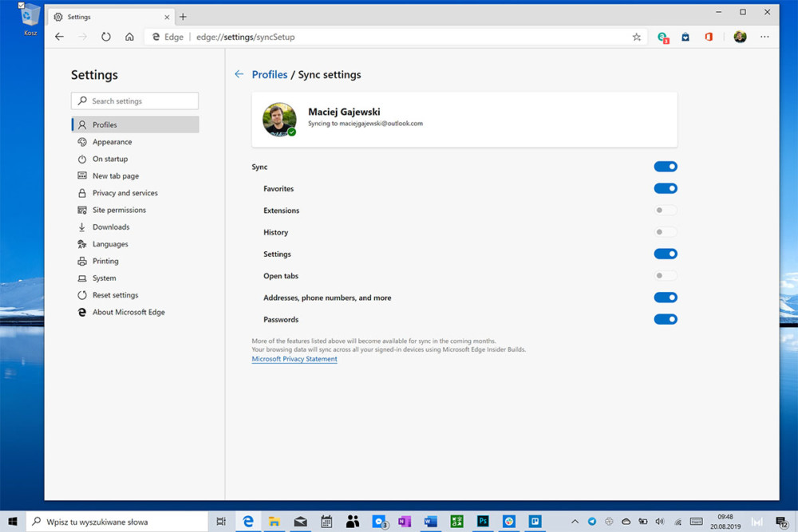Click the address bar URL
This screenshot has height=532, width=798.
[x=245, y=37]
